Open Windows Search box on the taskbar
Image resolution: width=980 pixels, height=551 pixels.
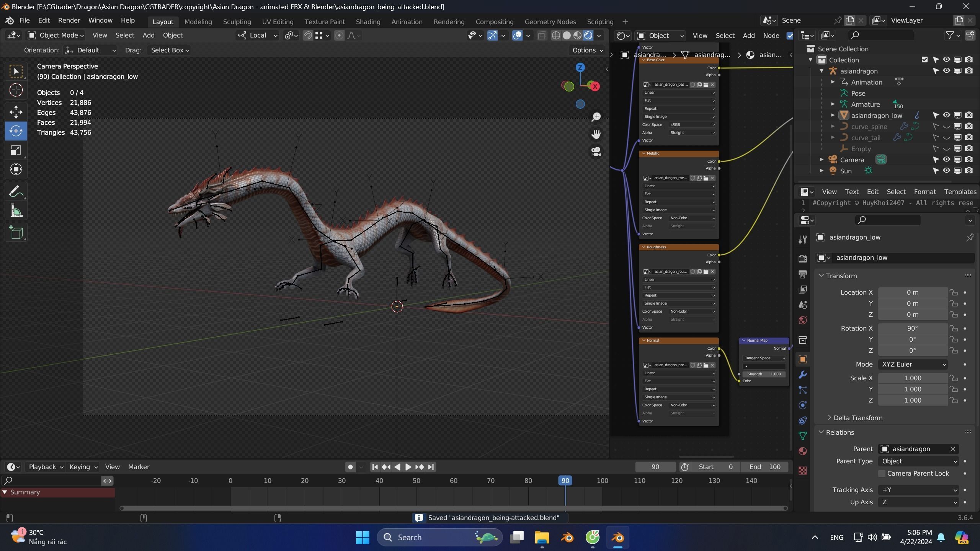pyautogui.click(x=439, y=538)
